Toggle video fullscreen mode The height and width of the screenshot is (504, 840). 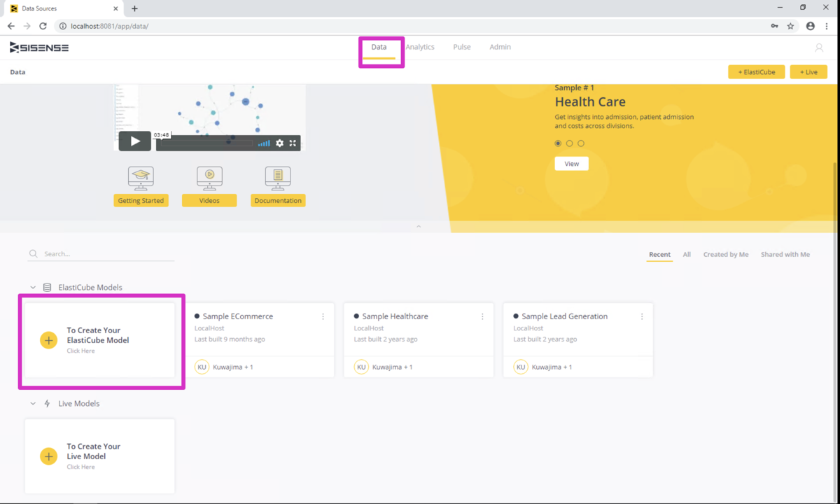tap(293, 143)
